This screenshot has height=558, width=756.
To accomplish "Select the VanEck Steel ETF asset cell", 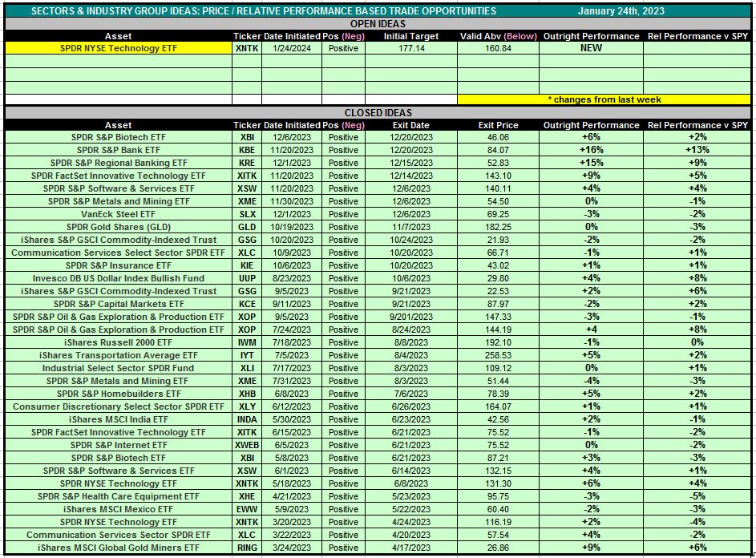I will pos(119,214).
